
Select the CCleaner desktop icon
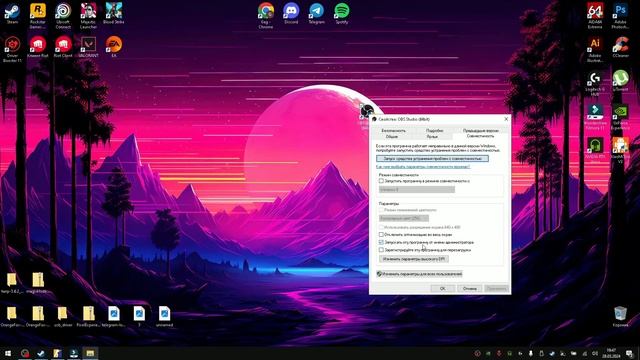pos(620,47)
